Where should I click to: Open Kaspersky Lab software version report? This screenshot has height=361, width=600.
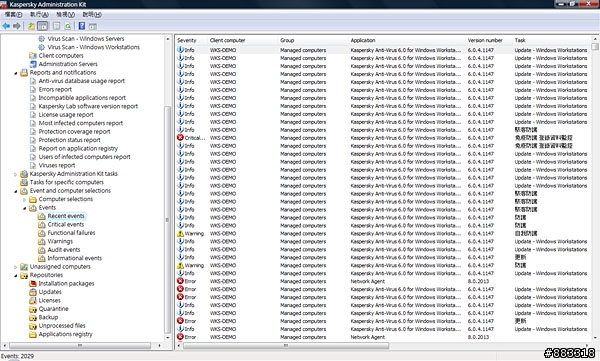pyautogui.click(x=88, y=106)
